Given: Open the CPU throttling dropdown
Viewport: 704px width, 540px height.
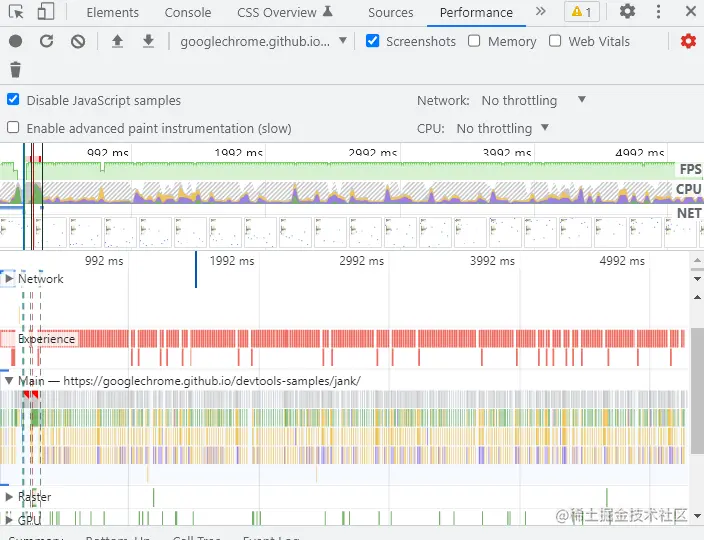Looking at the screenshot, I should click(x=503, y=128).
